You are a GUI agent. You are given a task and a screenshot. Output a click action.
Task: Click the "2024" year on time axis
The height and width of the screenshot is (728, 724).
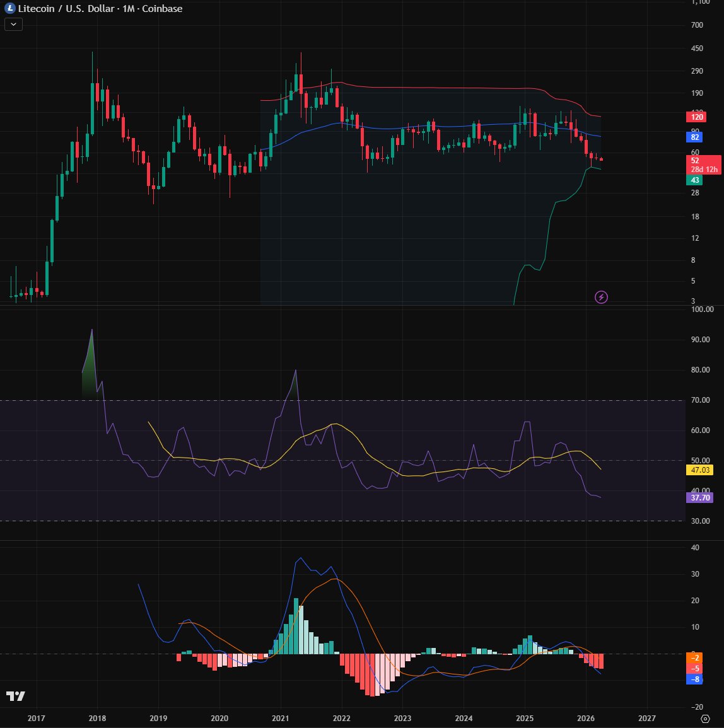(464, 719)
